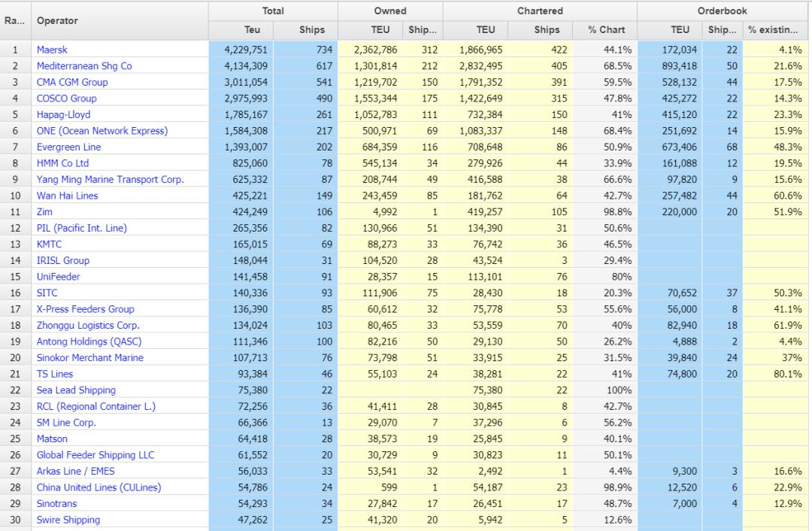Click the Swire Shipping link
Screen dimensions: 812x531
pos(68,520)
